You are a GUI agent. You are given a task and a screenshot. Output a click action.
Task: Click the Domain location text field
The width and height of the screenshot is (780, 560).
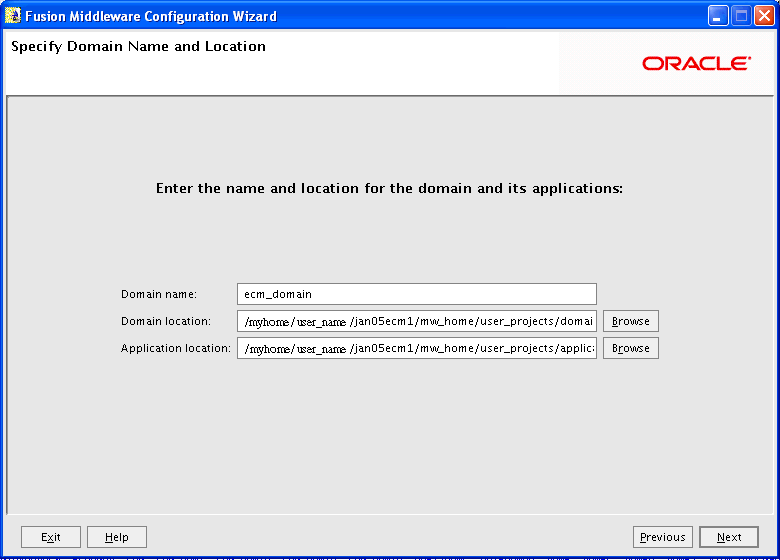click(417, 321)
